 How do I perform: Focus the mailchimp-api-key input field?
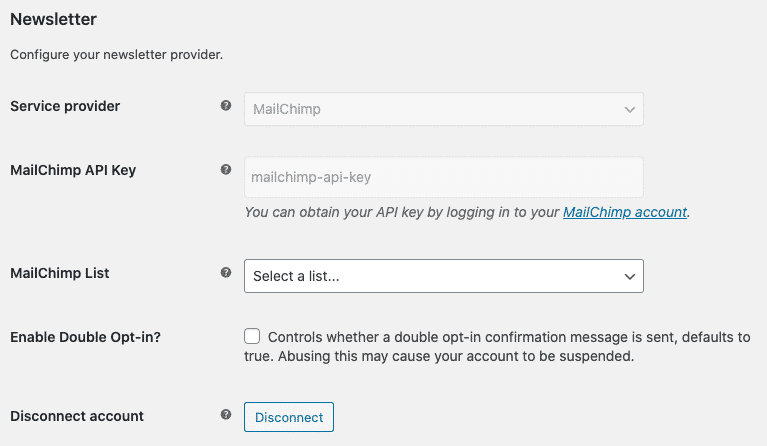click(444, 177)
